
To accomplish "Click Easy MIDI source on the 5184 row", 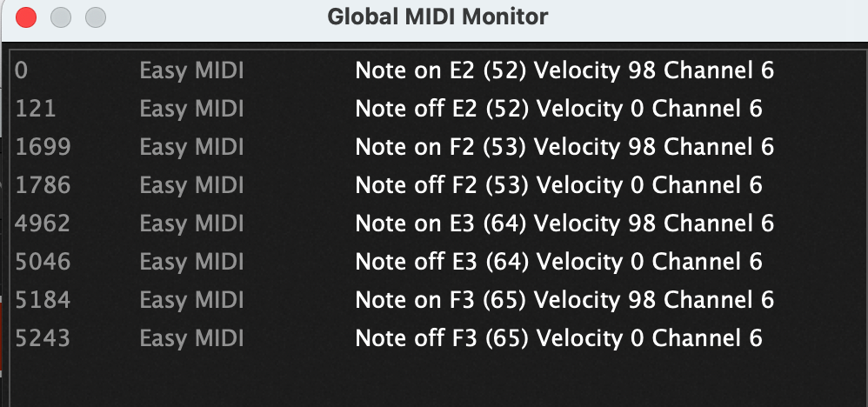I will pyautogui.click(x=191, y=299).
